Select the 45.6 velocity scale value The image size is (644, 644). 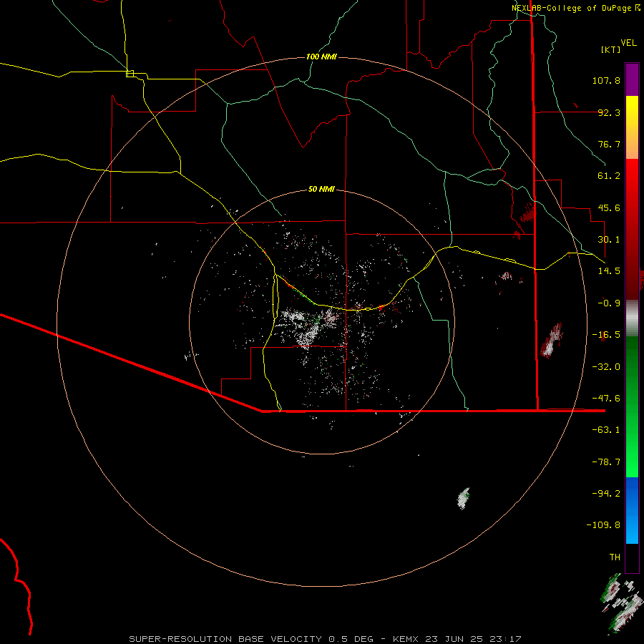(609, 208)
